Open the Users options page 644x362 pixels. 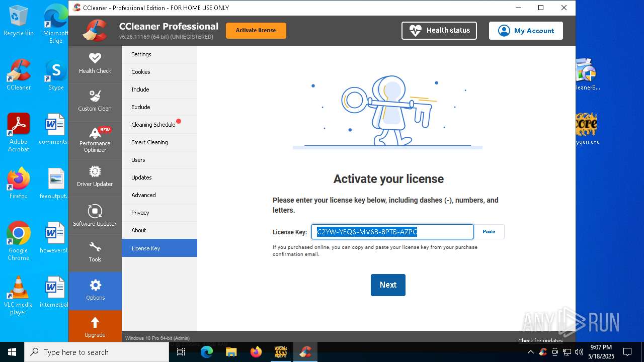pyautogui.click(x=159, y=160)
